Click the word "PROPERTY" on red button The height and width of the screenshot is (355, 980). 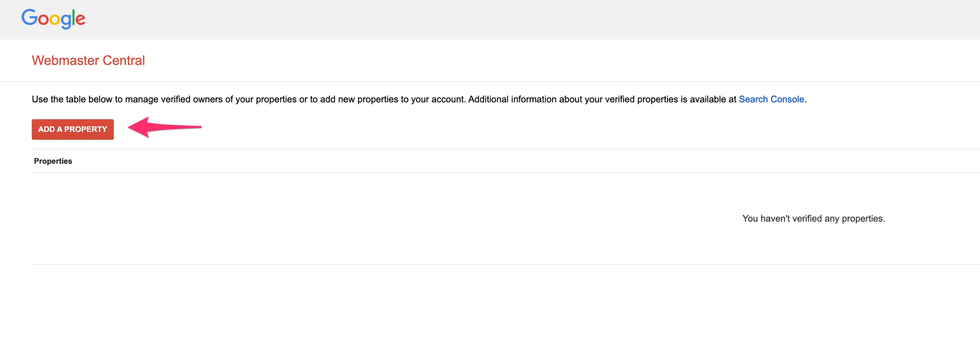(x=85, y=129)
